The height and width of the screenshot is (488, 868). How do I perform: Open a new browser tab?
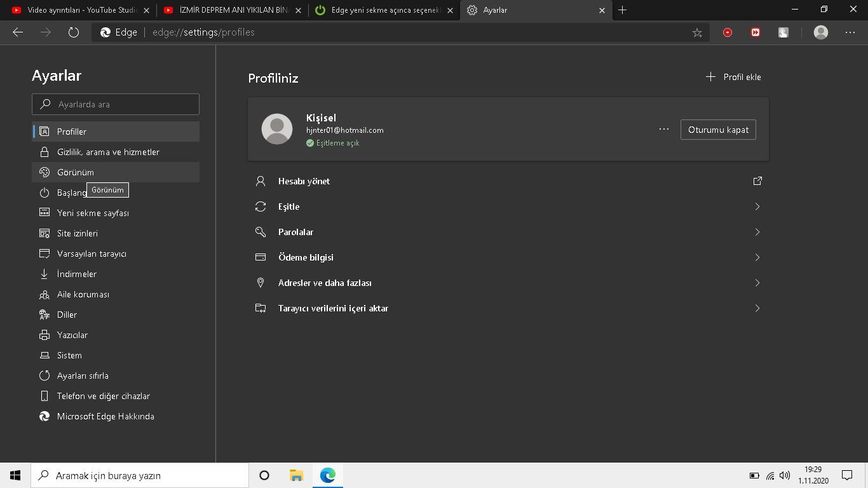tap(623, 10)
